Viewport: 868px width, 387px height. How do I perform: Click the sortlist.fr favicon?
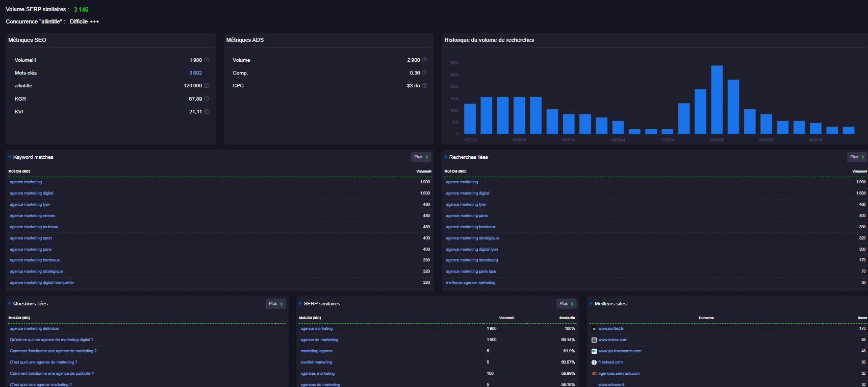[594, 329]
